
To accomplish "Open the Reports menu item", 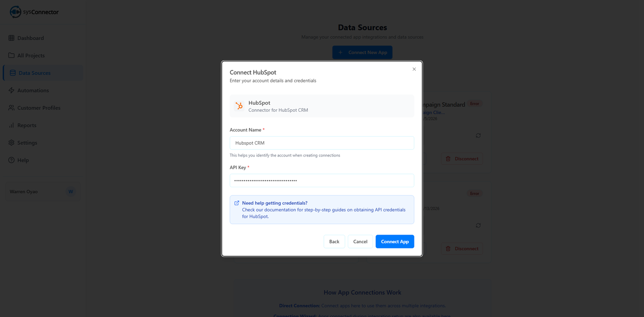I will point(27,126).
